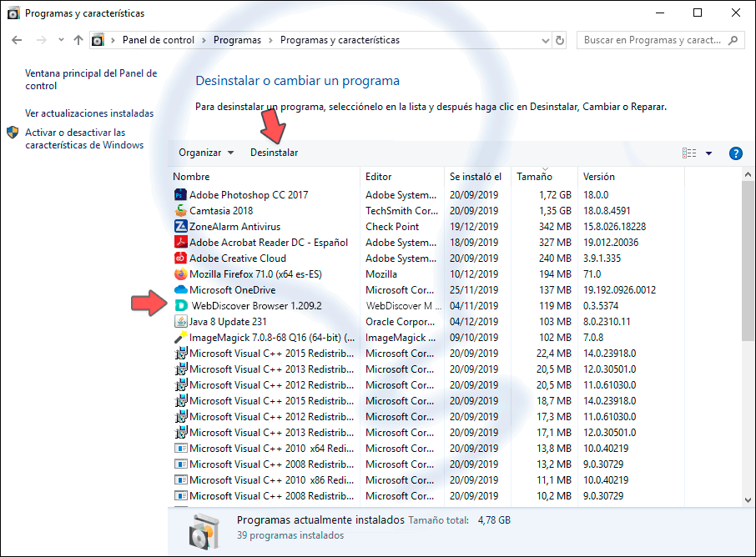Select Adobe Creative Cloud entry

point(238,258)
